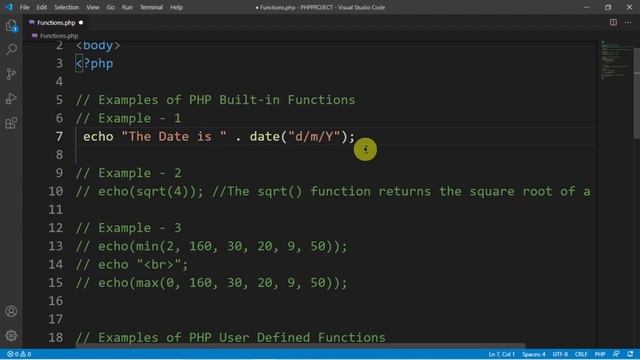Change indentation via Spaces: 4
This screenshot has width=640, height=360.
pos(533,354)
